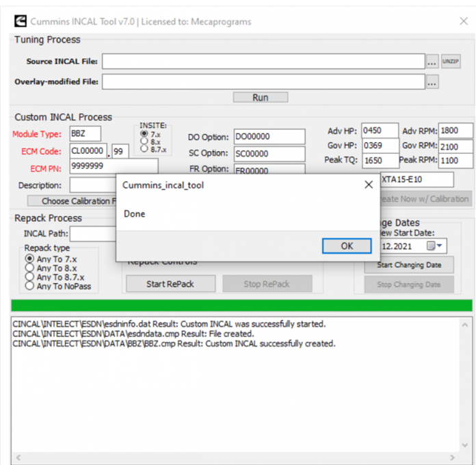Click the green progress bar
The image size is (476, 465).
pos(241,306)
